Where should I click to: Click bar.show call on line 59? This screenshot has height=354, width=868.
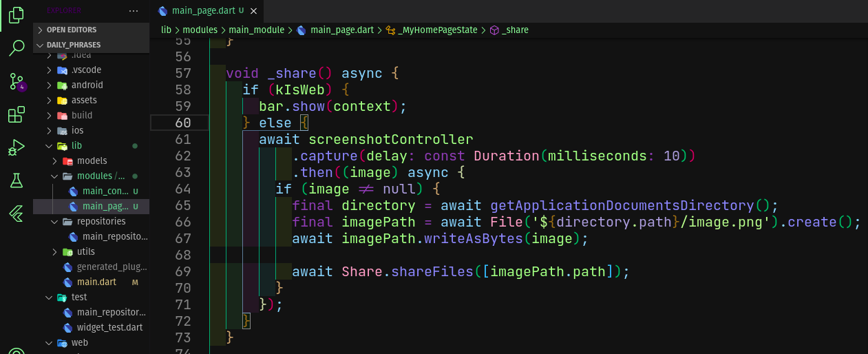pos(292,106)
